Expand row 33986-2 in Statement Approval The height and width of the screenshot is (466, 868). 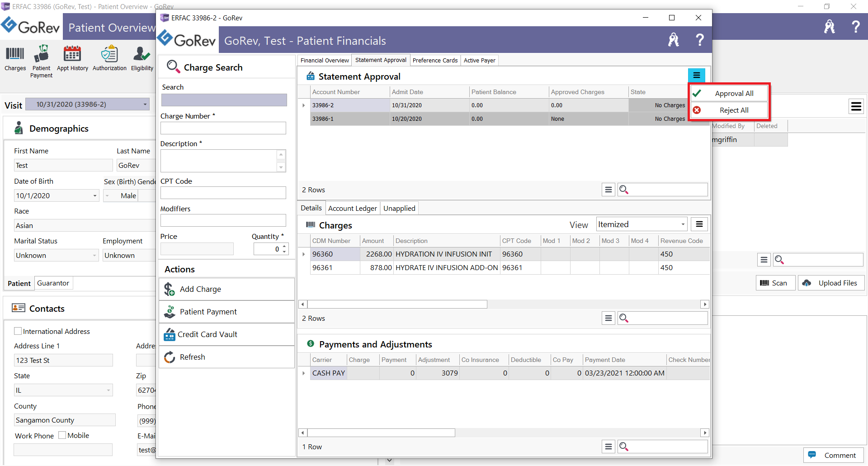click(304, 105)
